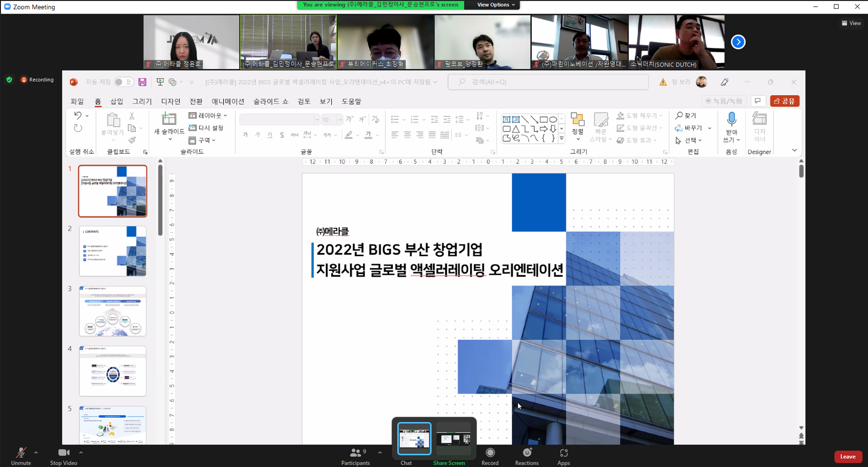Open the Chat panel
This screenshot has height=467, width=868.
pos(406,463)
